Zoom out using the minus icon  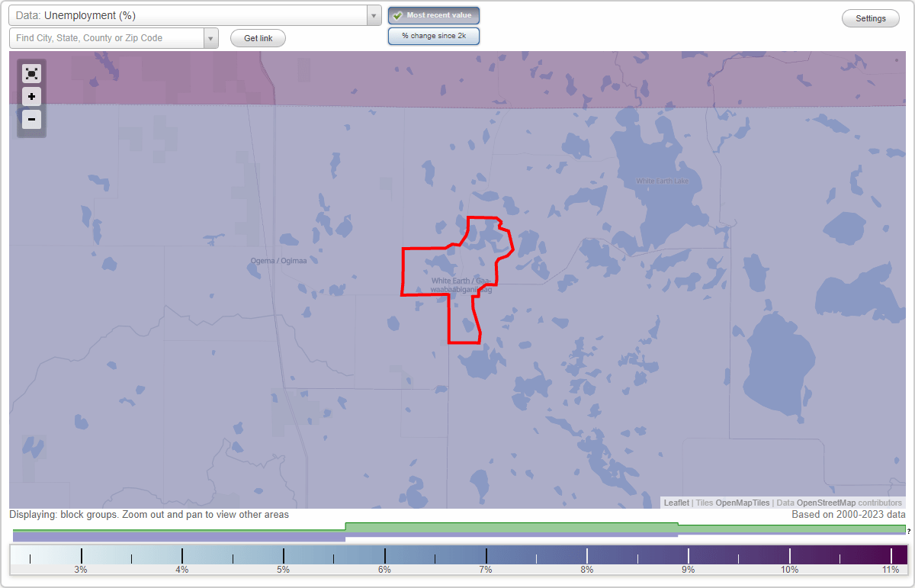click(31, 119)
